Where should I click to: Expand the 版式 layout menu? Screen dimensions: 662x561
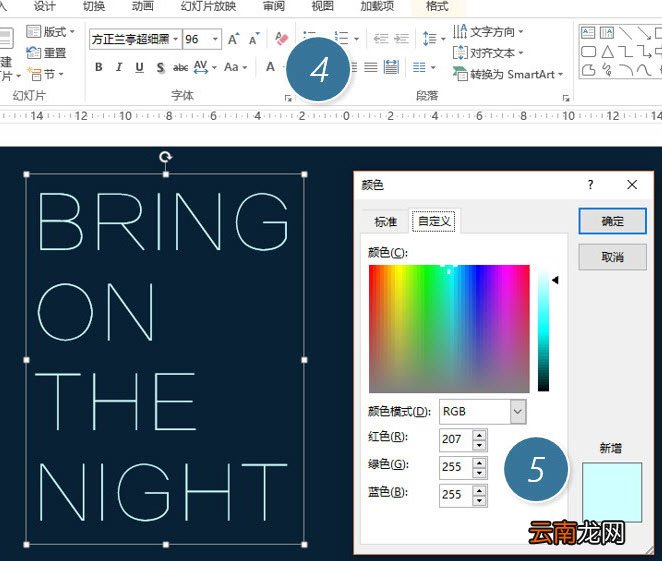[x=51, y=32]
